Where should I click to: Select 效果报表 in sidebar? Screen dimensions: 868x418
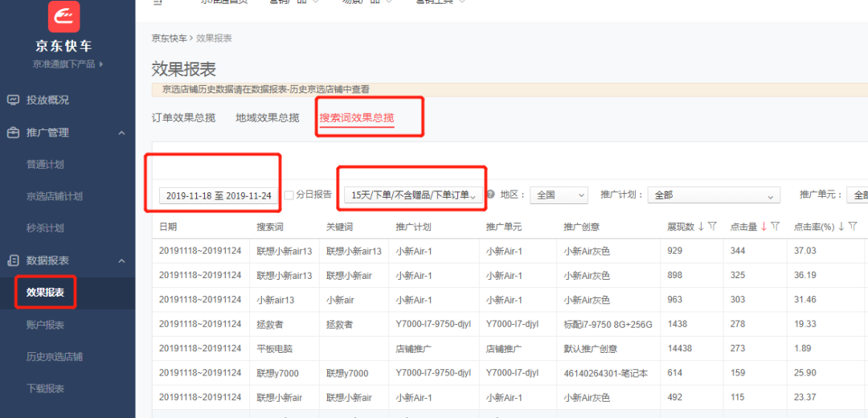pyautogui.click(x=45, y=293)
